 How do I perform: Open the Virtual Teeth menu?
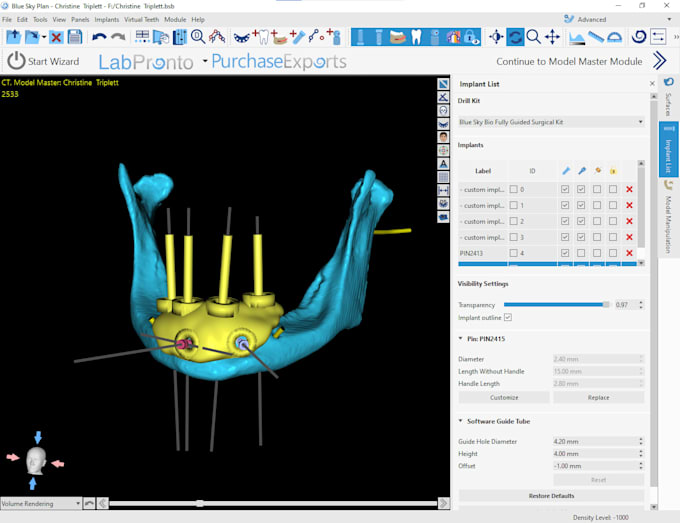pos(141,20)
